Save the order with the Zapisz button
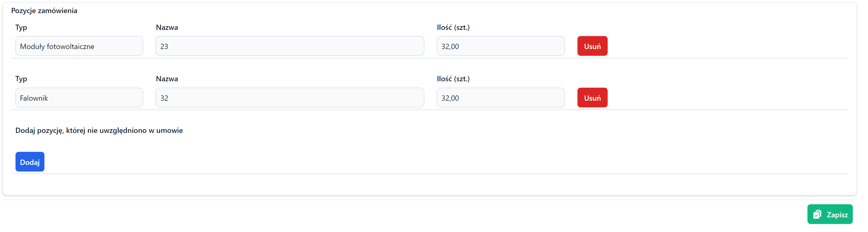This screenshot has height=232, width=868. click(830, 214)
